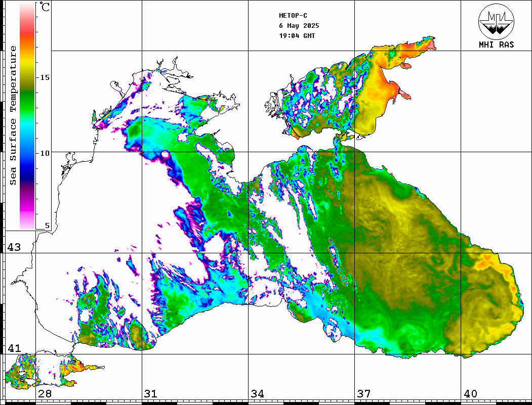Click the 5 tick label on the colorbar

click(47, 226)
